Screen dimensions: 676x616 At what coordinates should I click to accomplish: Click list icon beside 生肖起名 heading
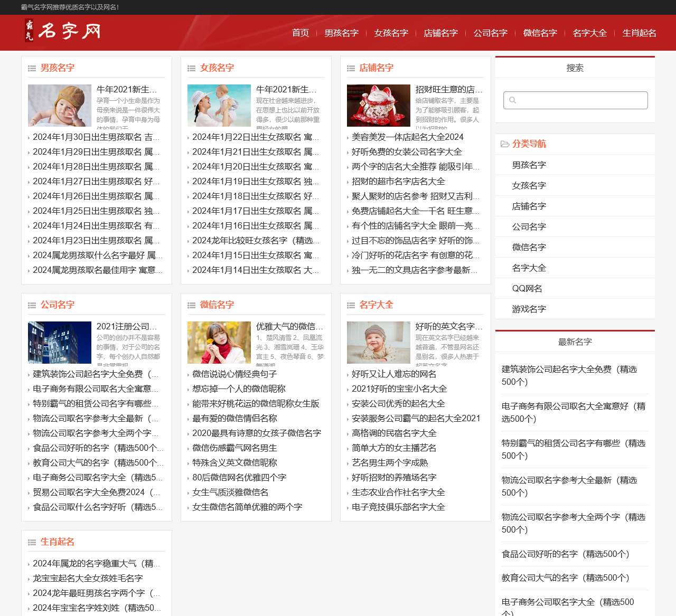pos(32,542)
